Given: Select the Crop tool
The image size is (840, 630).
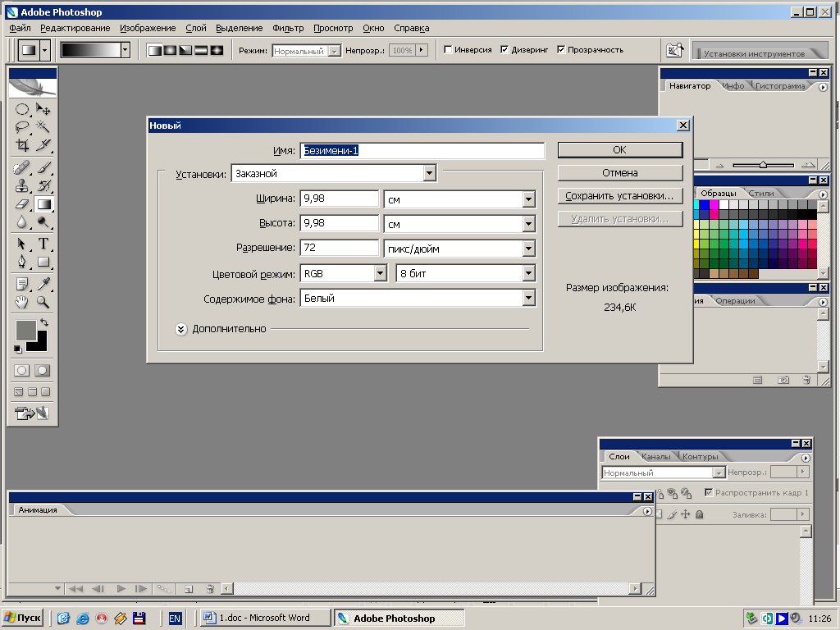Looking at the screenshot, I should [x=21, y=144].
